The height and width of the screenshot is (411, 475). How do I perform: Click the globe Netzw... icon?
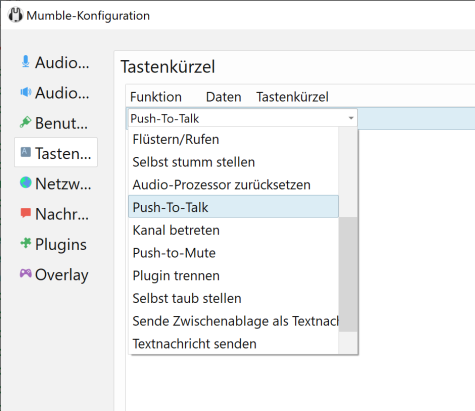[x=26, y=183]
